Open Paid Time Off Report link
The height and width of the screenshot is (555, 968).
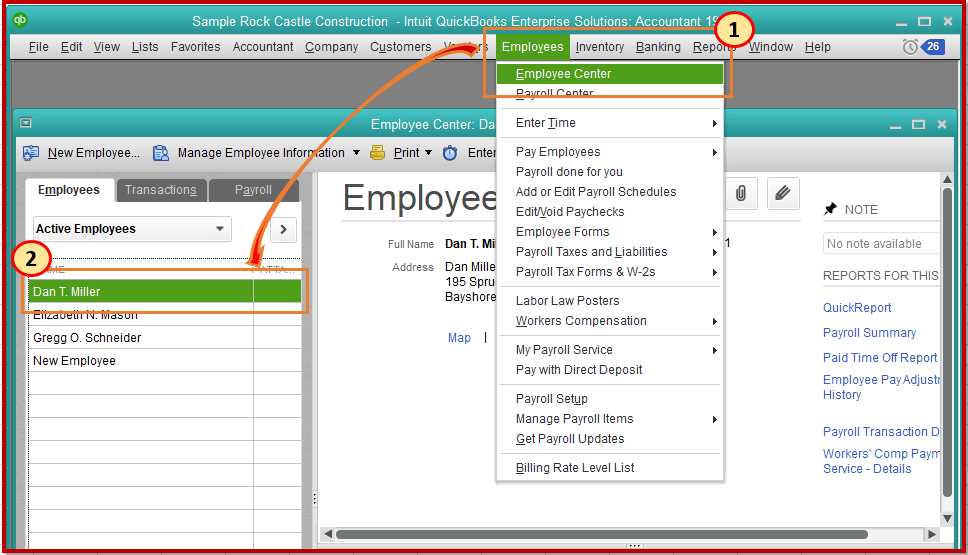pos(880,357)
